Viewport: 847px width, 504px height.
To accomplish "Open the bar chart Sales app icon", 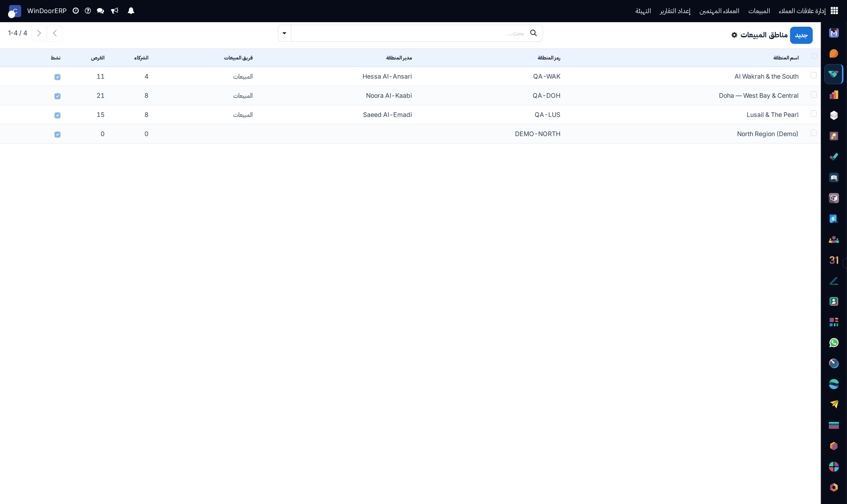I will (834, 95).
